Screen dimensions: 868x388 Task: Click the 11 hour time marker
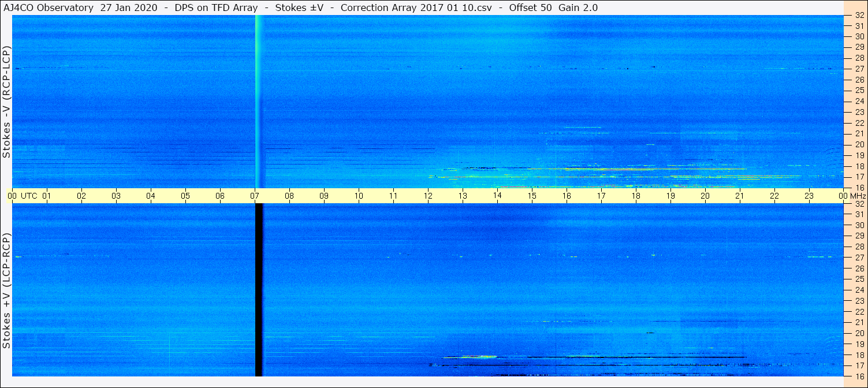click(393, 196)
